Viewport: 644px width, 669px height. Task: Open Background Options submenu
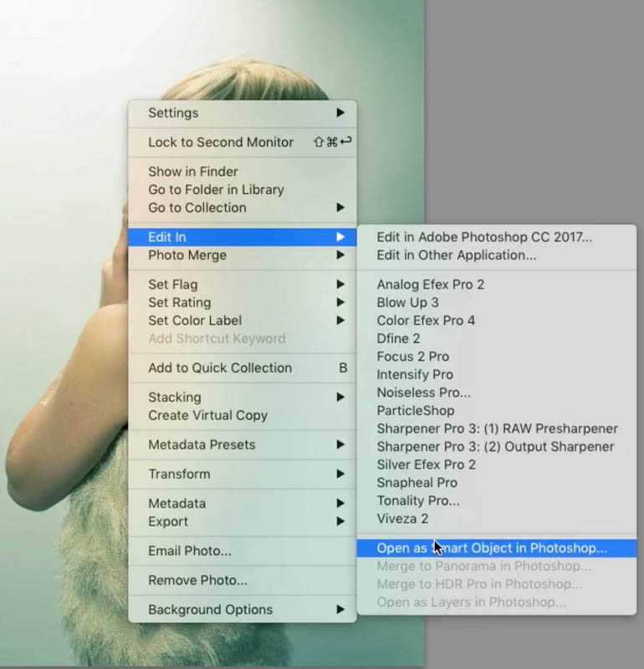[x=242, y=610]
